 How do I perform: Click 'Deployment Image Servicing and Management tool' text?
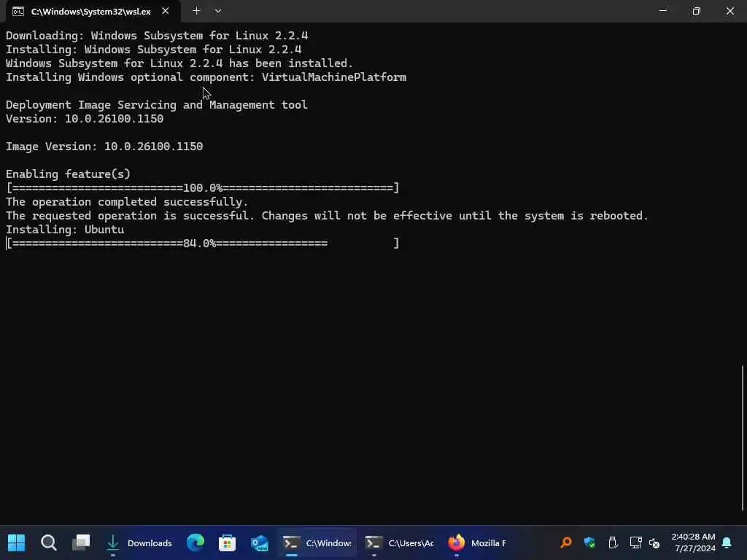pos(157,105)
